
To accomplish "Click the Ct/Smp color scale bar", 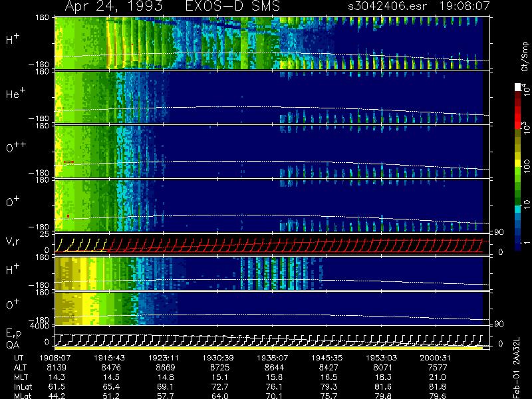I will (518, 168).
